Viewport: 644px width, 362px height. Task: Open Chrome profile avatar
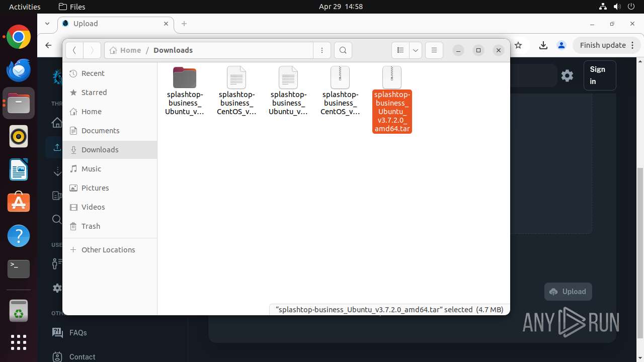point(561,45)
